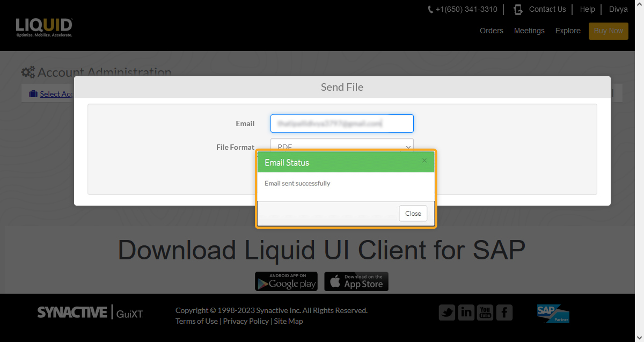Screen dimensions: 644x342
Task: Click Close button in Email Status dialog
Action: pos(413,213)
